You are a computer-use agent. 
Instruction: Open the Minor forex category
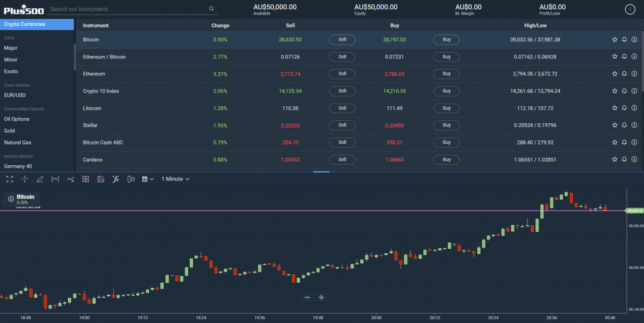point(11,60)
